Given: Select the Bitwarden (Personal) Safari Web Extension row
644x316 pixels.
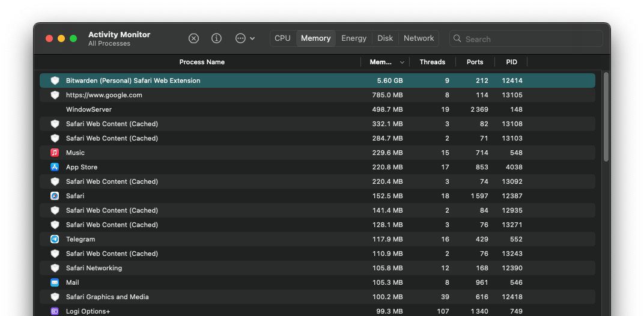Looking at the screenshot, I should tap(317, 81).
